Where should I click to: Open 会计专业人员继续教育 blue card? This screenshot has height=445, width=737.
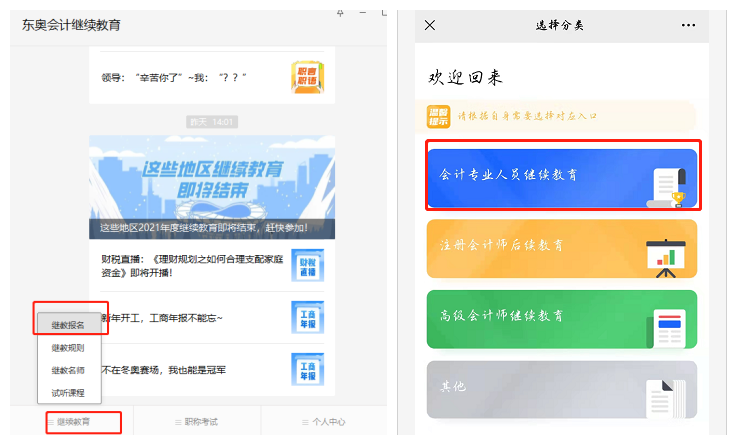pyautogui.click(x=562, y=178)
